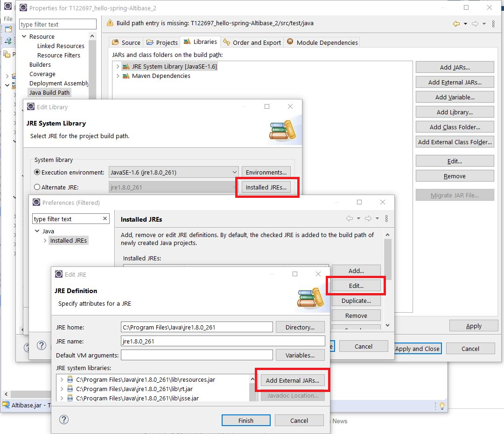Open the three-dot menu in Installed JREs header

(x=386, y=218)
